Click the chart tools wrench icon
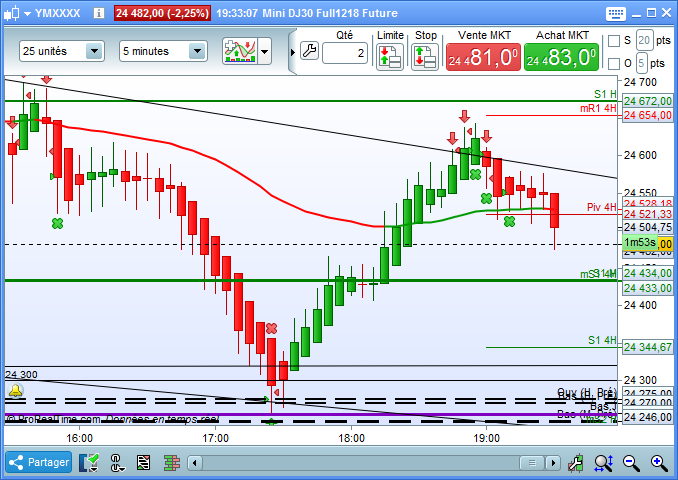This screenshot has height=480, width=678. tap(576, 463)
